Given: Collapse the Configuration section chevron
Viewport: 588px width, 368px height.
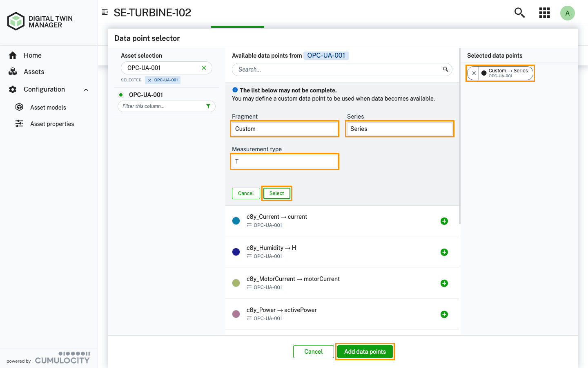Looking at the screenshot, I should tap(85, 89).
